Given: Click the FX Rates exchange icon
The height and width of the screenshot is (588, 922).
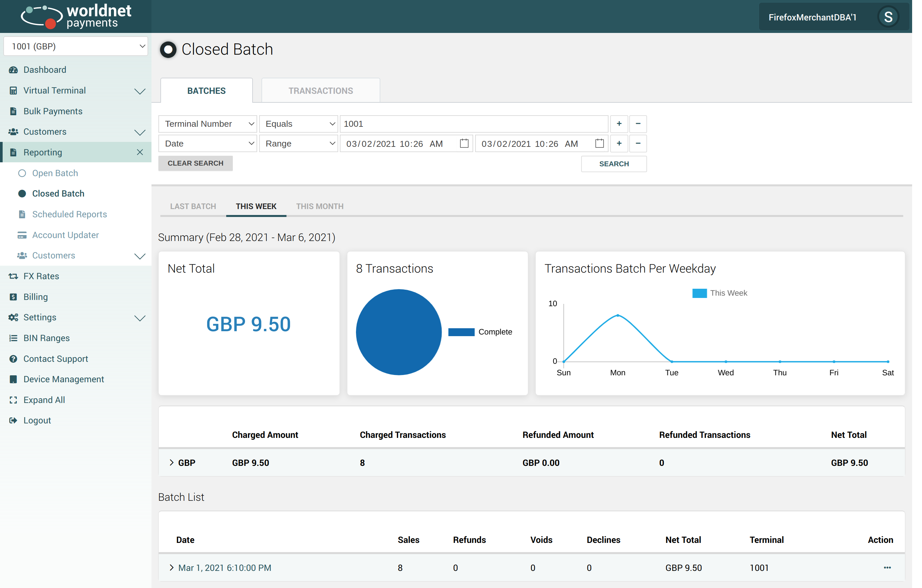Looking at the screenshot, I should 14,276.
